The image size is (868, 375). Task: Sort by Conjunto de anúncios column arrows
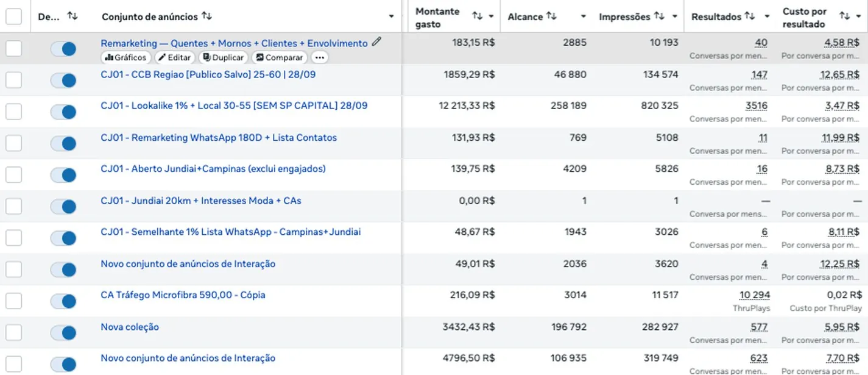click(207, 16)
